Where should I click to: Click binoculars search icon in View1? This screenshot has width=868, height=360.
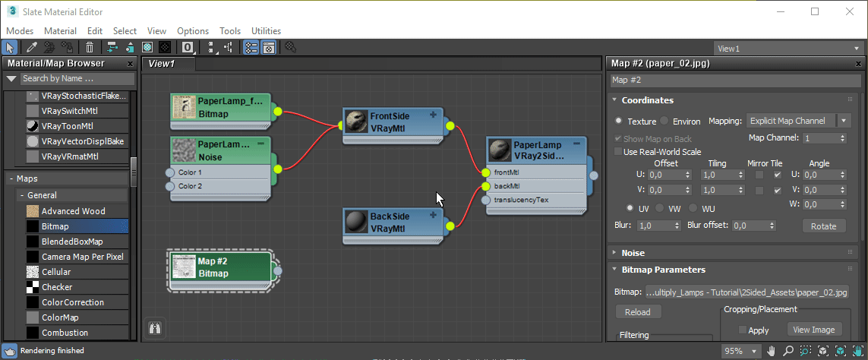coord(155,328)
